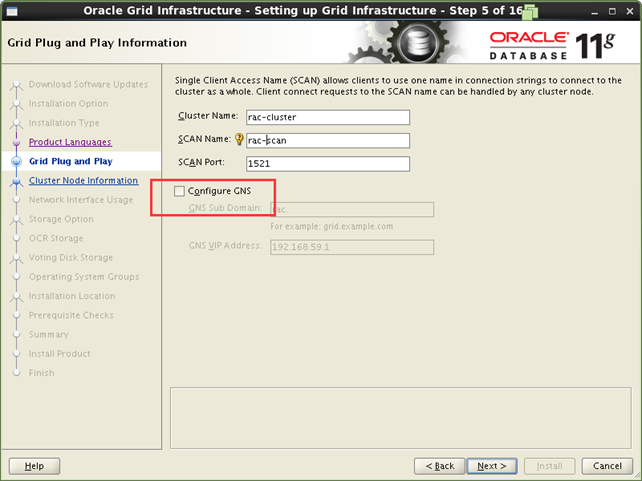Enable the Configure GNS checkbox
The image size is (642, 481).
[179, 191]
